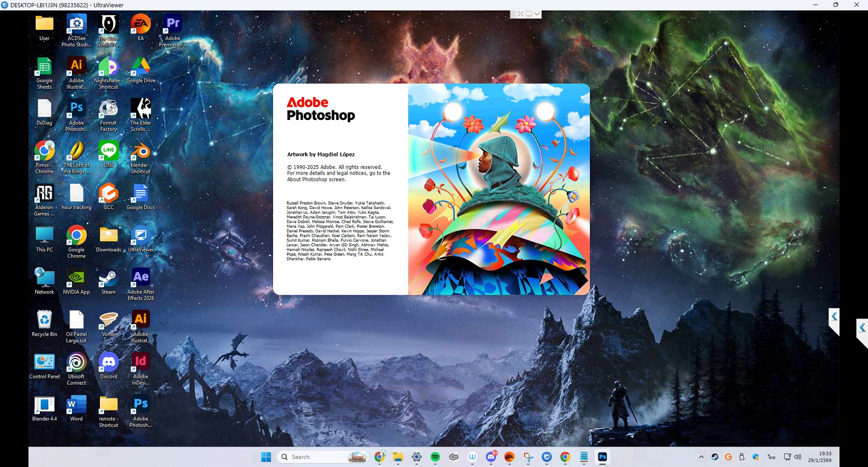Open the Vortex desktop shortcut
This screenshot has height=467, width=868.
pos(108,323)
